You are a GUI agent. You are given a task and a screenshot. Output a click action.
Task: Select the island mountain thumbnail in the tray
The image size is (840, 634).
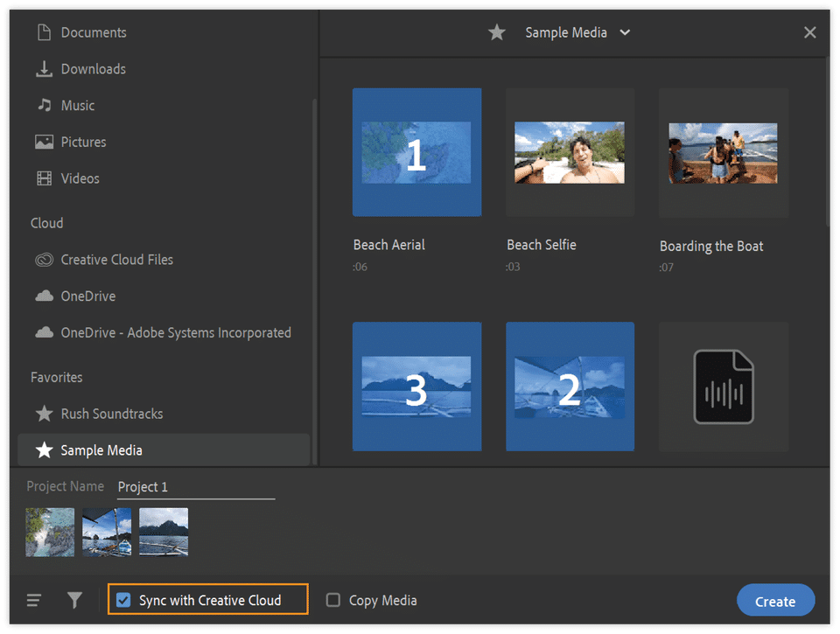coord(164,533)
